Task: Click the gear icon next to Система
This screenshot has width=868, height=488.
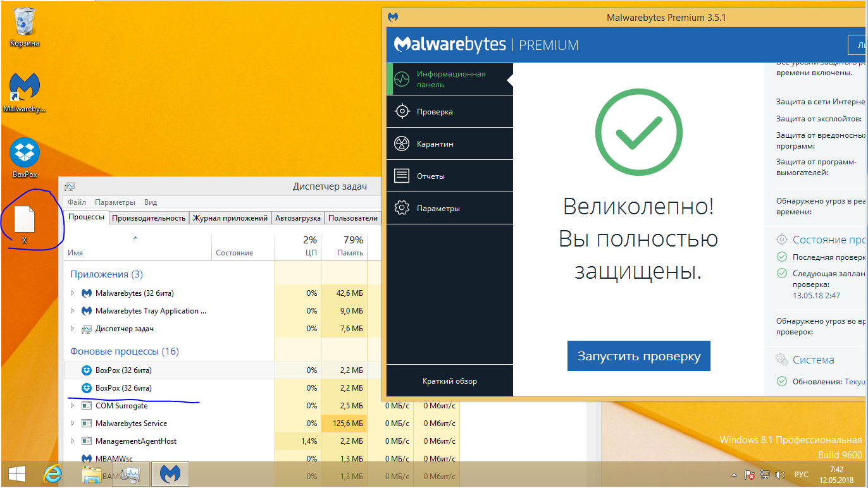Action: click(x=782, y=360)
